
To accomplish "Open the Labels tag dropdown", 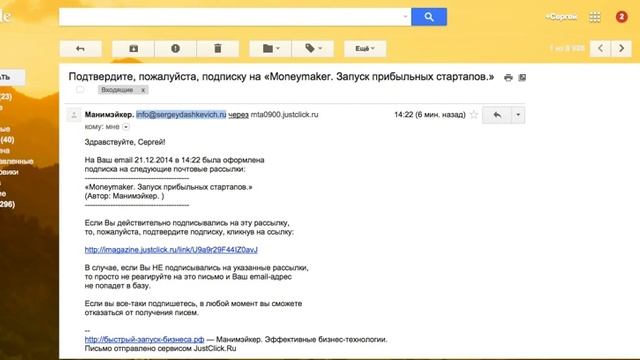I will coord(313,49).
